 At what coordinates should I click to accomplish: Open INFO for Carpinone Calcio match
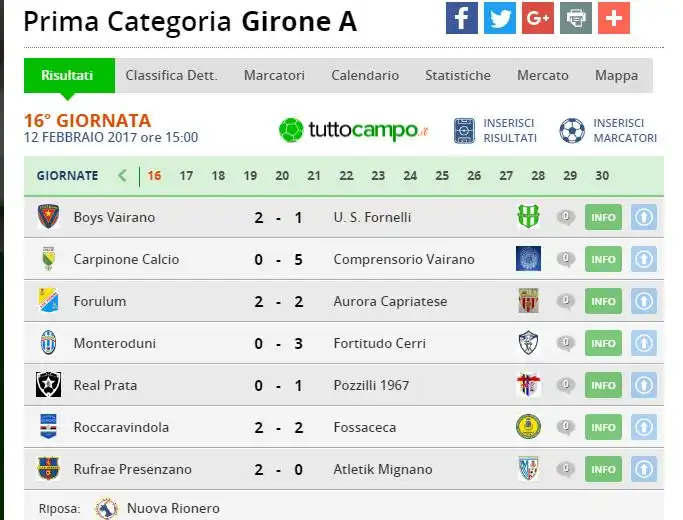(x=603, y=259)
